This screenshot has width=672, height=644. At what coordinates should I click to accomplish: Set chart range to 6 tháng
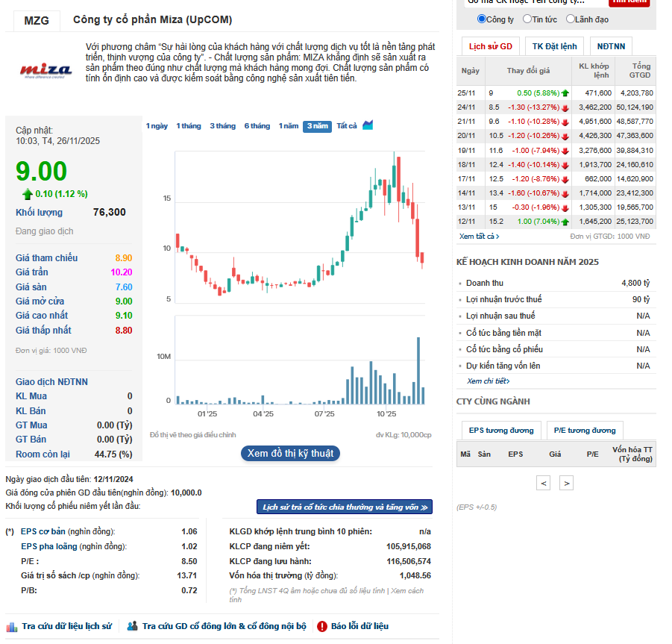point(257,126)
